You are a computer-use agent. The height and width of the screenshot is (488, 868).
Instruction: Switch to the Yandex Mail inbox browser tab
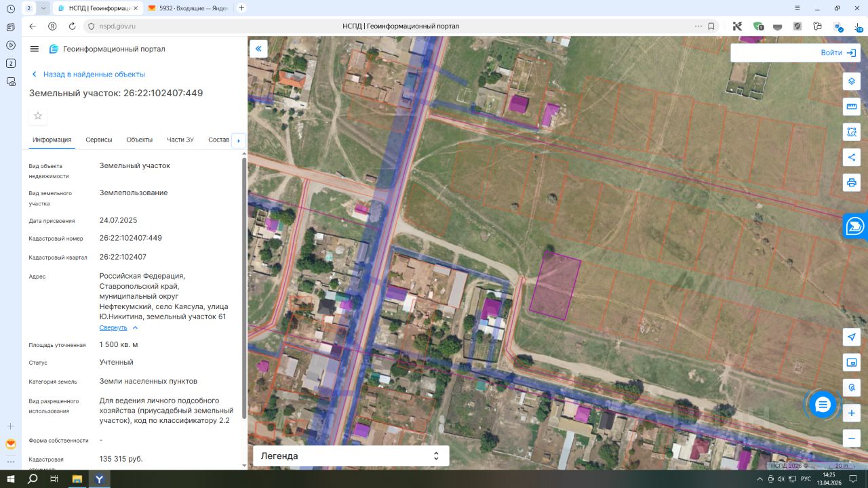point(187,8)
